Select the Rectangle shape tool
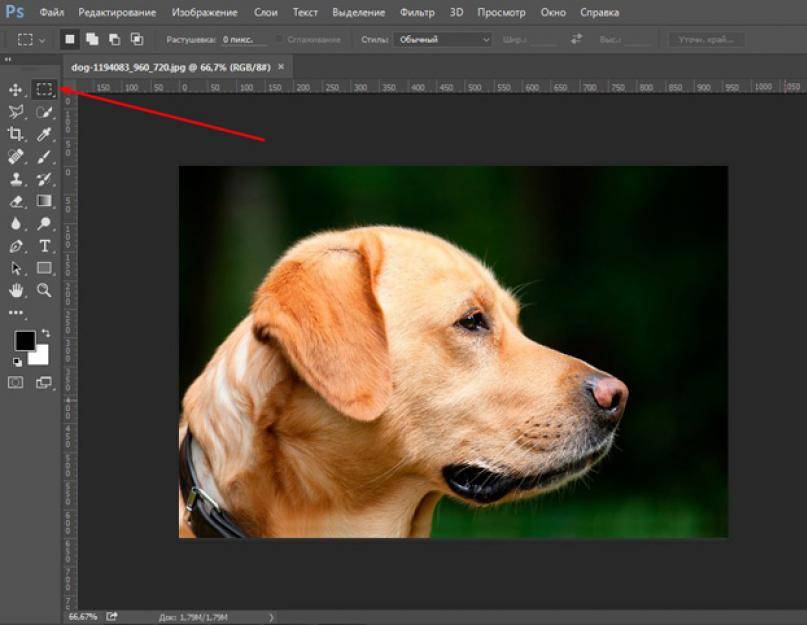The height and width of the screenshot is (625, 807). coord(44,268)
